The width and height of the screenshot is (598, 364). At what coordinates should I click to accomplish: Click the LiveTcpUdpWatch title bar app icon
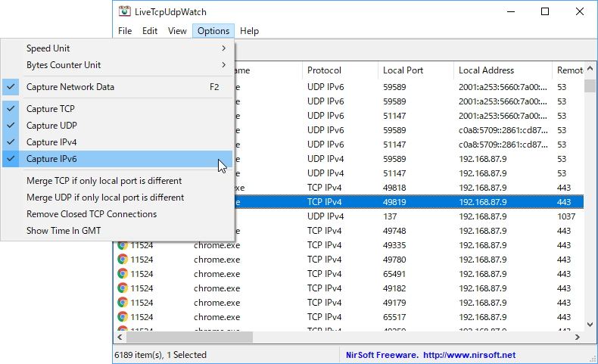pyautogui.click(x=124, y=11)
